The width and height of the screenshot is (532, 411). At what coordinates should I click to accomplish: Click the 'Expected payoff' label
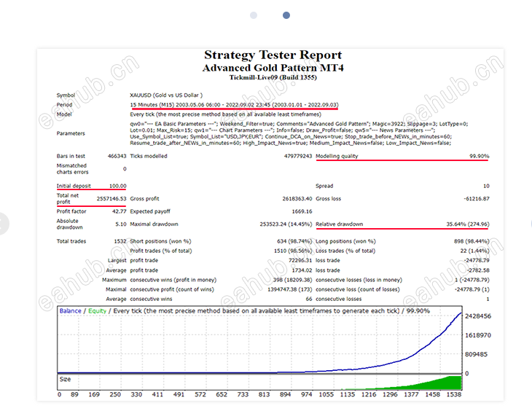tap(150, 211)
